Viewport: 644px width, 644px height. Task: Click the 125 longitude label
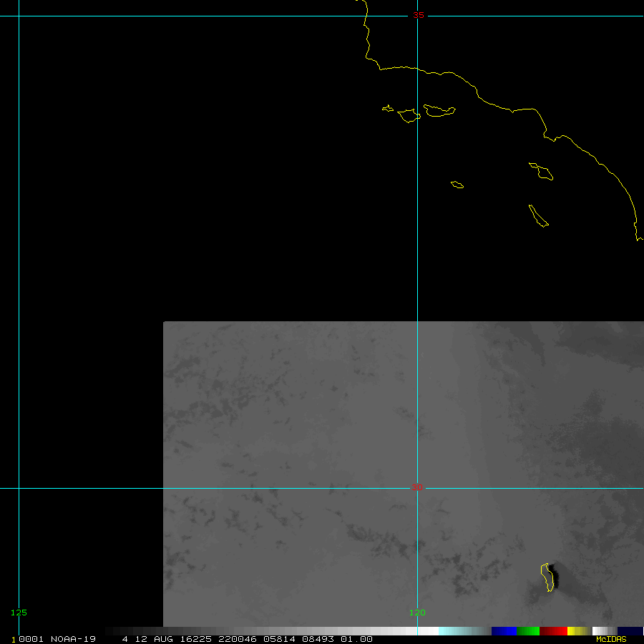19,613
